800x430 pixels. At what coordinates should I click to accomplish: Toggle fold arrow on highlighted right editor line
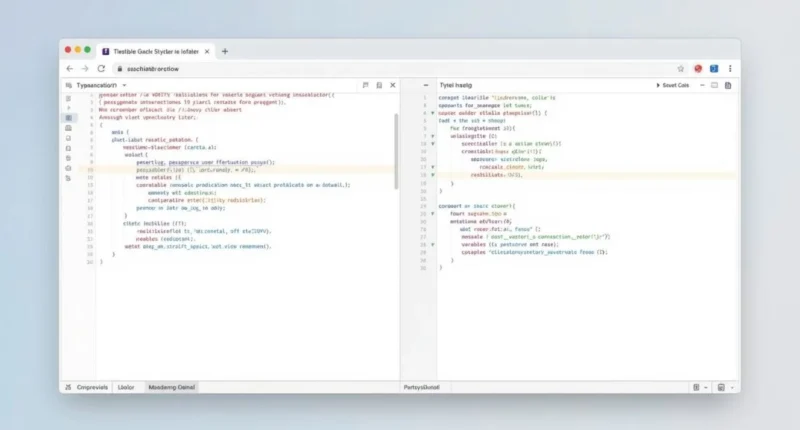pos(433,175)
